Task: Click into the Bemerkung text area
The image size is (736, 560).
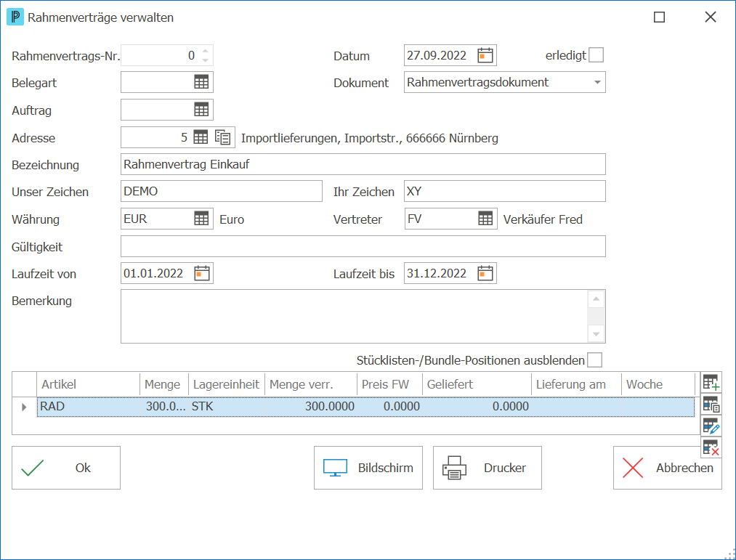Action: (354, 317)
